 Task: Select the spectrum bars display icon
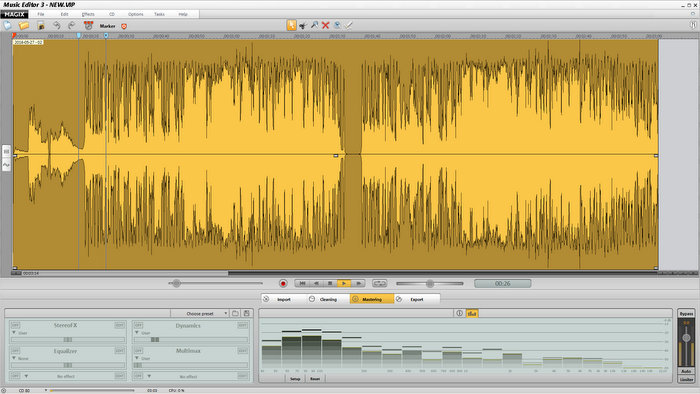(x=472, y=313)
